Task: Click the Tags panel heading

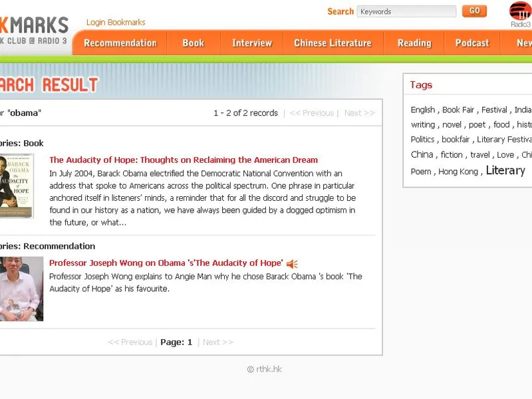Action: click(x=421, y=85)
